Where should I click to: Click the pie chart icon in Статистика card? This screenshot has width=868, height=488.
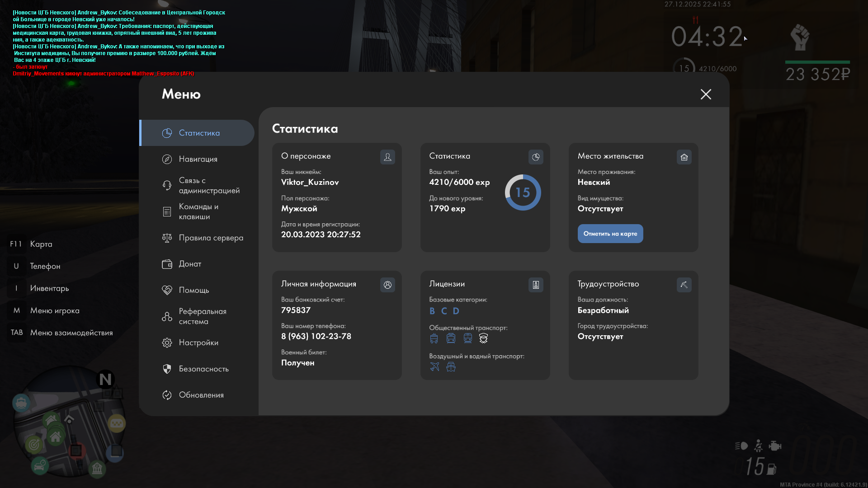(536, 157)
